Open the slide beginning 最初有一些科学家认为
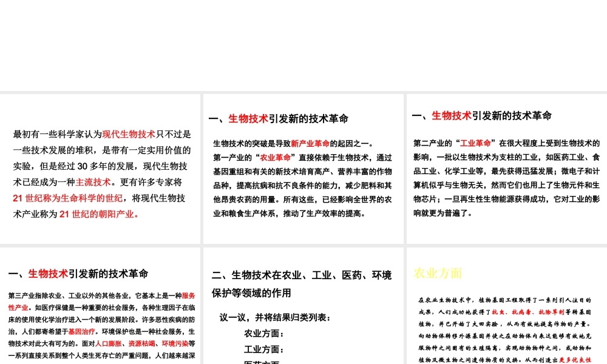 100,169
